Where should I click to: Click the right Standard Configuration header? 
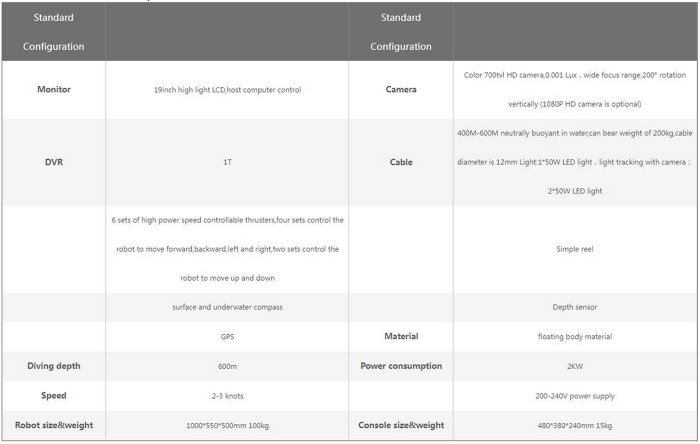[x=401, y=32]
